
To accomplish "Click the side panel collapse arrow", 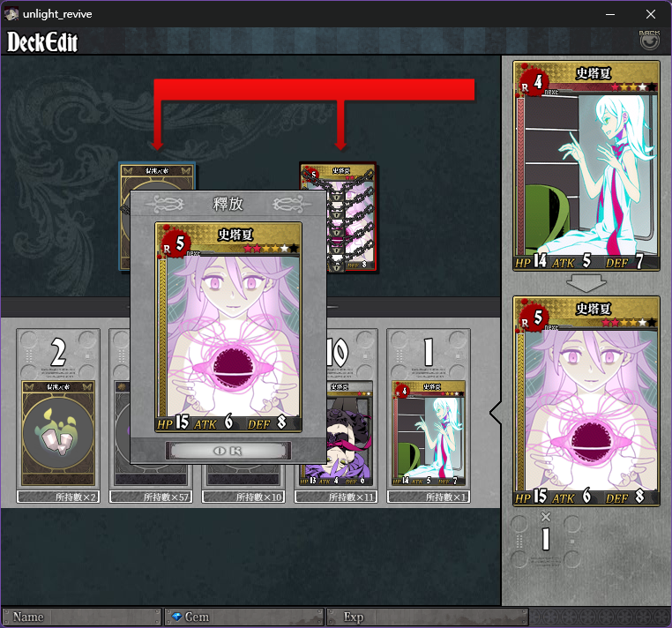I will pyautogui.click(x=496, y=413).
